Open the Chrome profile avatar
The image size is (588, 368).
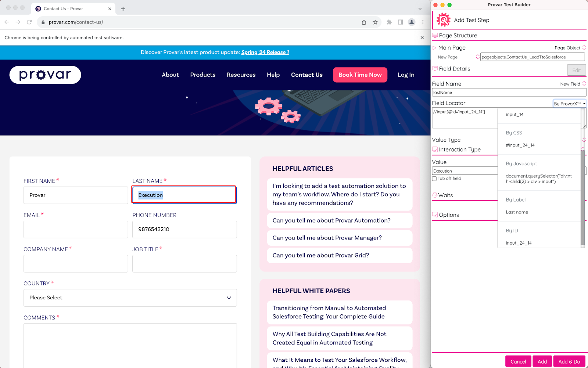pos(412,22)
